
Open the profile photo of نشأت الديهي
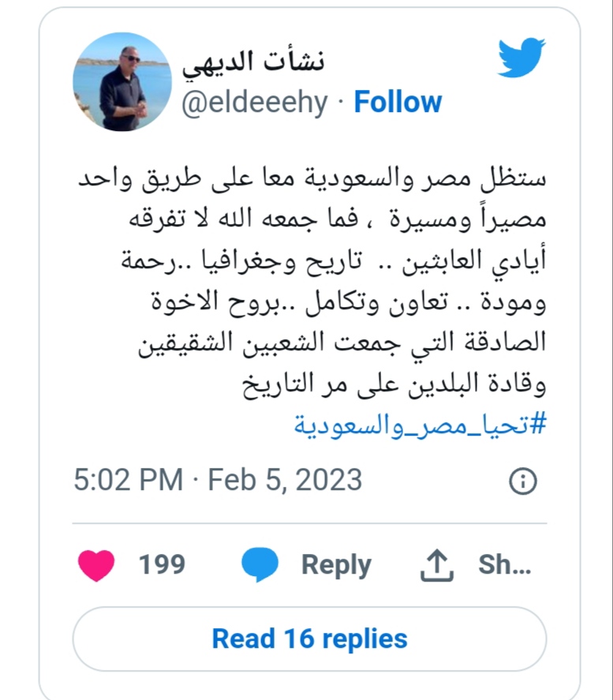pos(122,82)
